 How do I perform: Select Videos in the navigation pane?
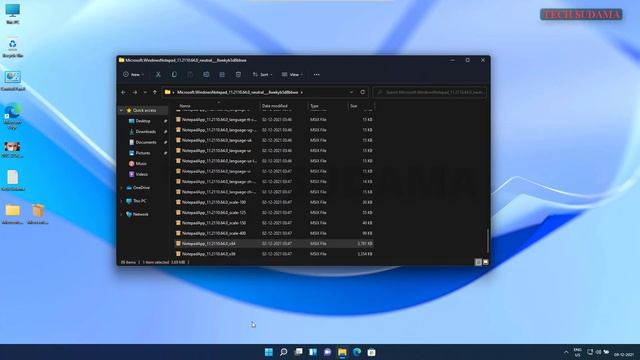click(142, 174)
